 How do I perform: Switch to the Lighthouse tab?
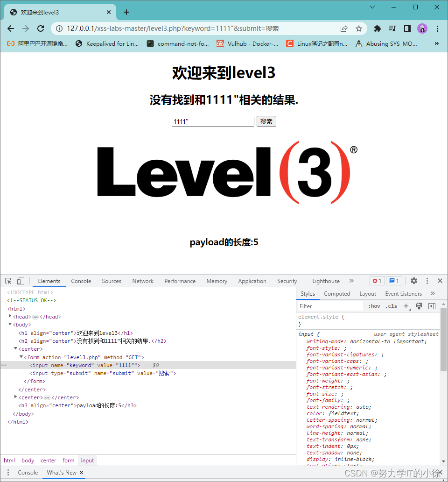point(326,281)
